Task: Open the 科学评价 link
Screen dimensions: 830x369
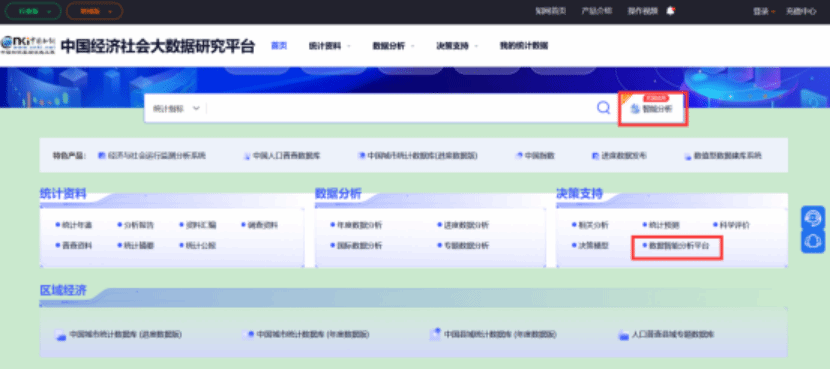Action: (734, 225)
